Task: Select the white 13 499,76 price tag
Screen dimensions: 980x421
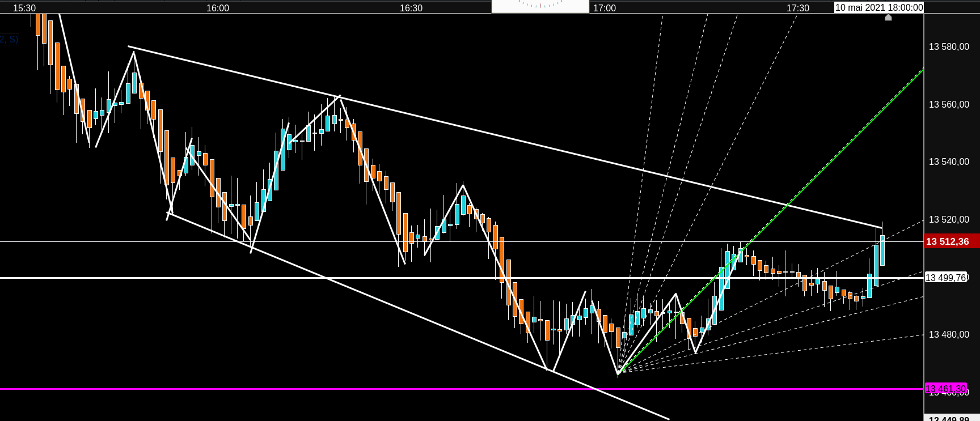Action: click(946, 278)
